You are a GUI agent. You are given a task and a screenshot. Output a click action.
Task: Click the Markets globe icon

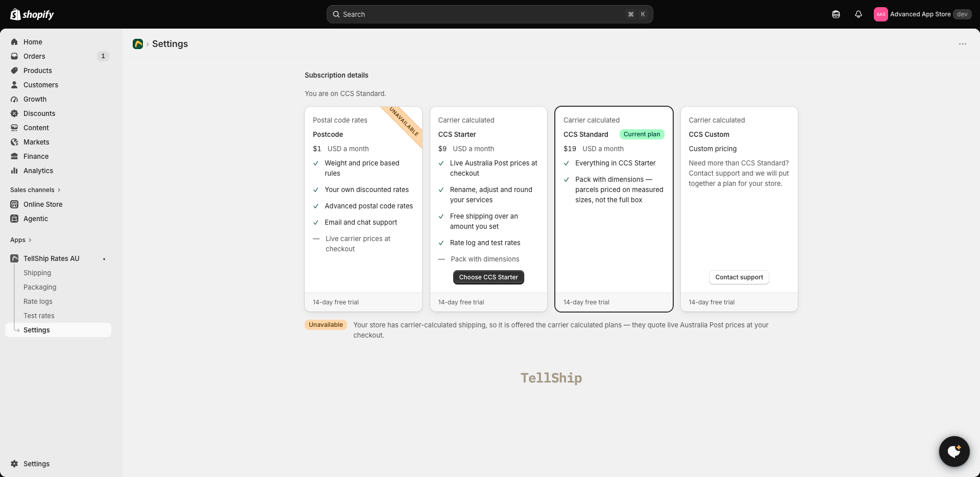(x=14, y=142)
